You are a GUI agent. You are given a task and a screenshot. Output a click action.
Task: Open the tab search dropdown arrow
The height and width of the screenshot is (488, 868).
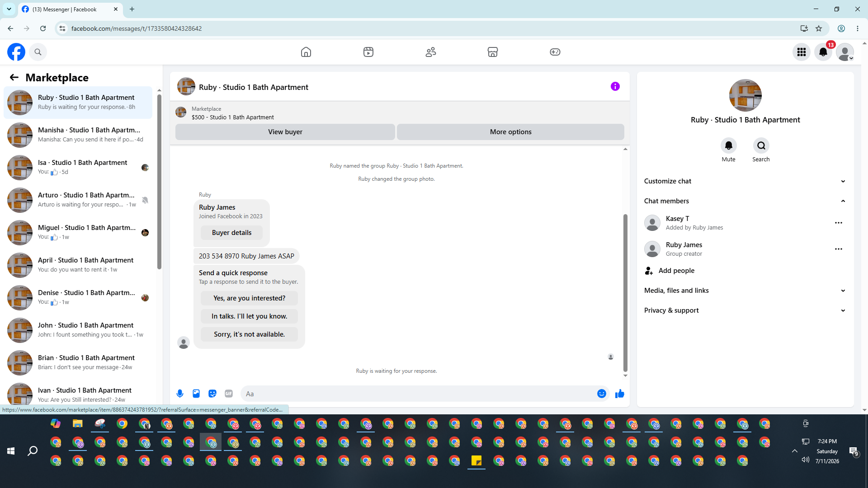pyautogui.click(x=9, y=9)
